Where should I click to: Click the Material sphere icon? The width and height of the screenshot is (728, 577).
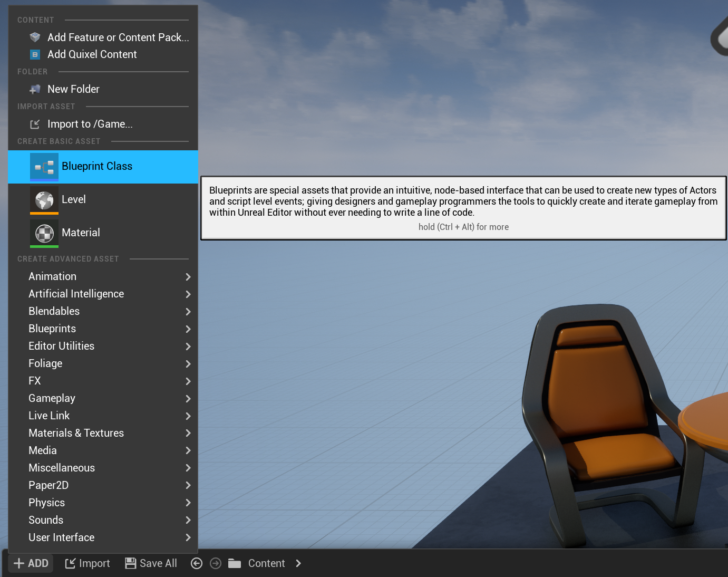pos(44,234)
